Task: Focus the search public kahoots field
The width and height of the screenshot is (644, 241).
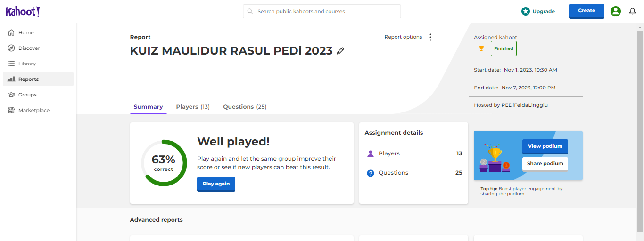Action: coord(325,11)
